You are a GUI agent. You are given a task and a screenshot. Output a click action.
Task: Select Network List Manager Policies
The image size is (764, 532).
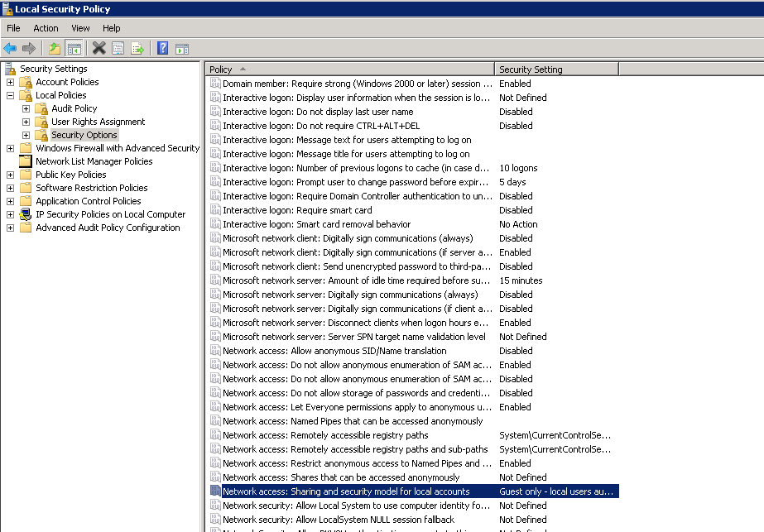(94, 161)
